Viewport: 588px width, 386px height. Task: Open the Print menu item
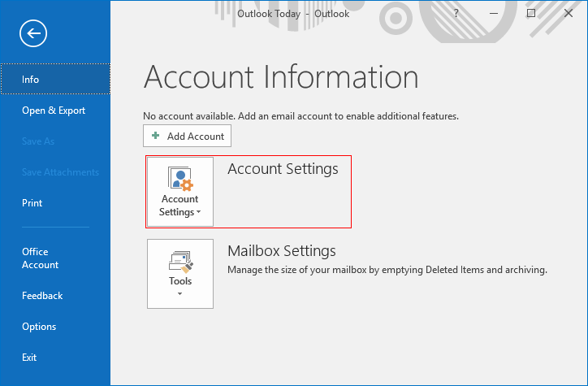(x=55, y=203)
